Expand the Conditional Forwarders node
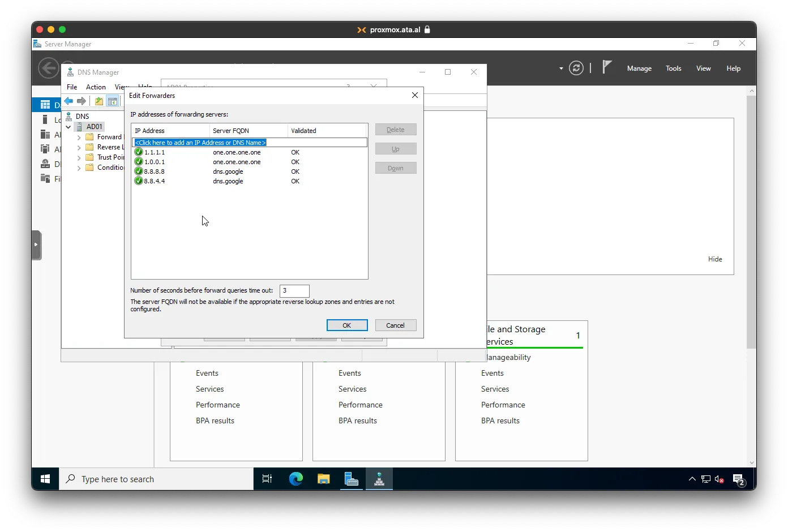The image size is (788, 532). (79, 168)
